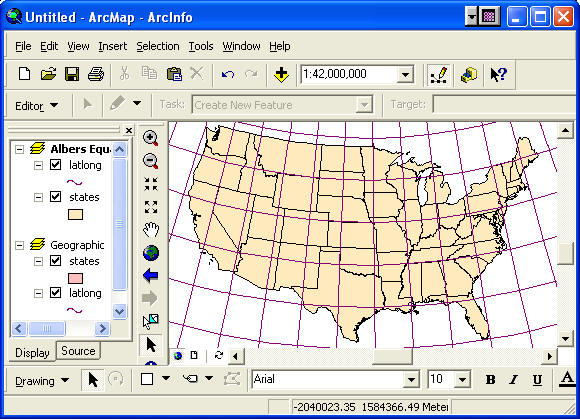Click the Sketch pencil tool
The width and height of the screenshot is (580, 419).
tap(117, 104)
